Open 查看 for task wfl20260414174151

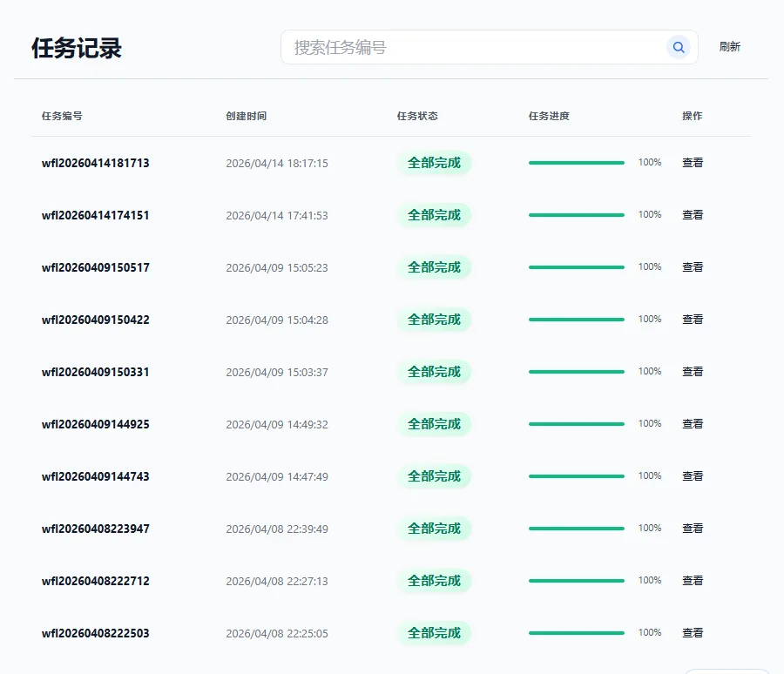click(693, 215)
